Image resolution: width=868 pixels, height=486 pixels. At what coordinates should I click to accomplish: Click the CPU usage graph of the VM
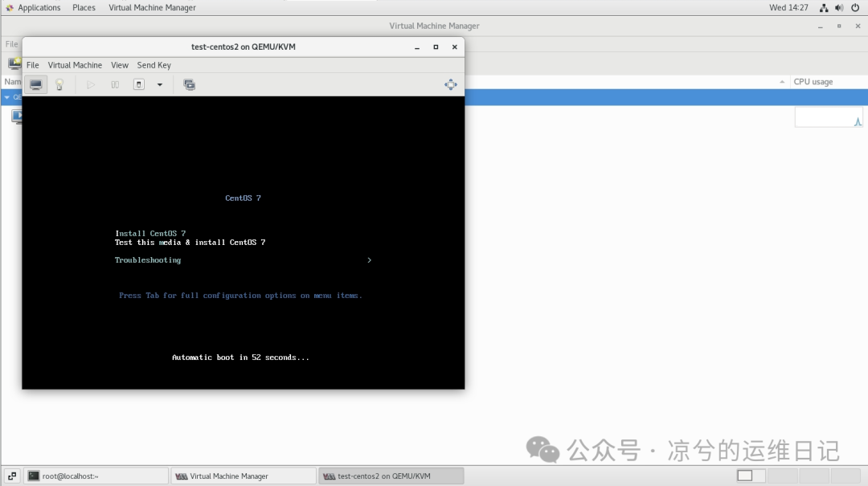point(829,117)
